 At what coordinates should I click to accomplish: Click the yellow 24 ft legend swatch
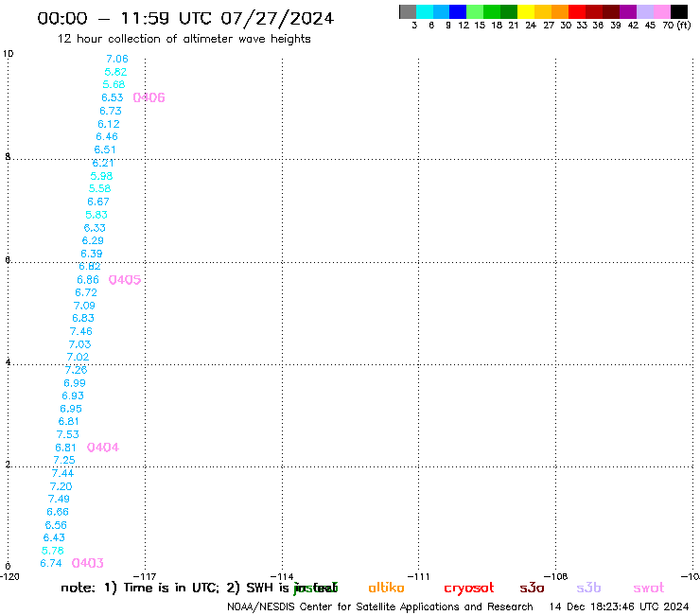pos(526,11)
